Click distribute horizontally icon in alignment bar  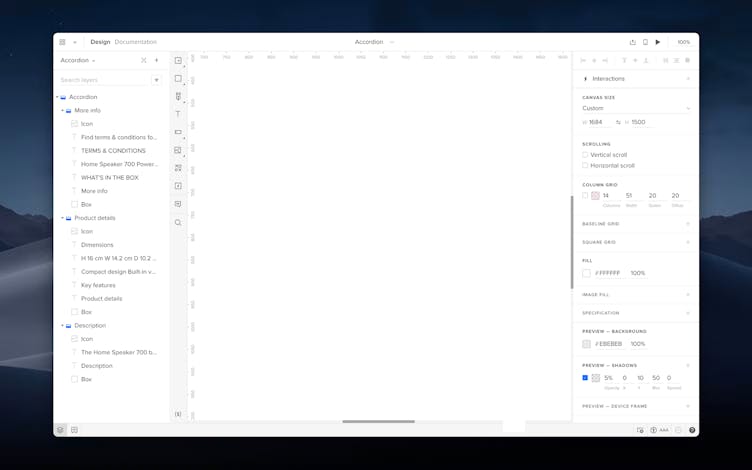point(666,60)
